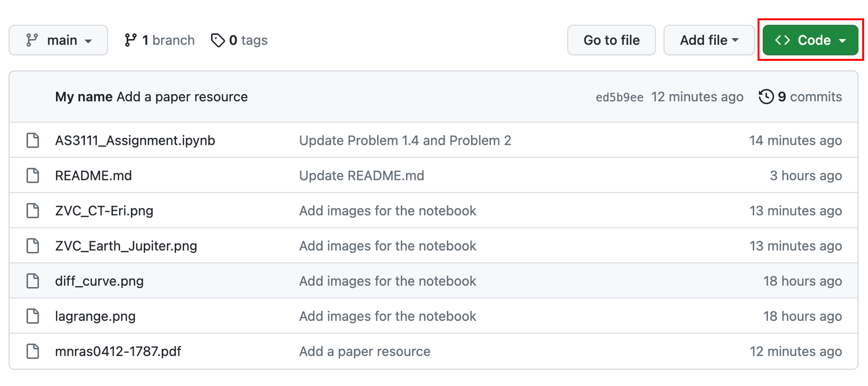Open the ed5b9ee commit
This screenshot has width=868, height=386.
[618, 96]
